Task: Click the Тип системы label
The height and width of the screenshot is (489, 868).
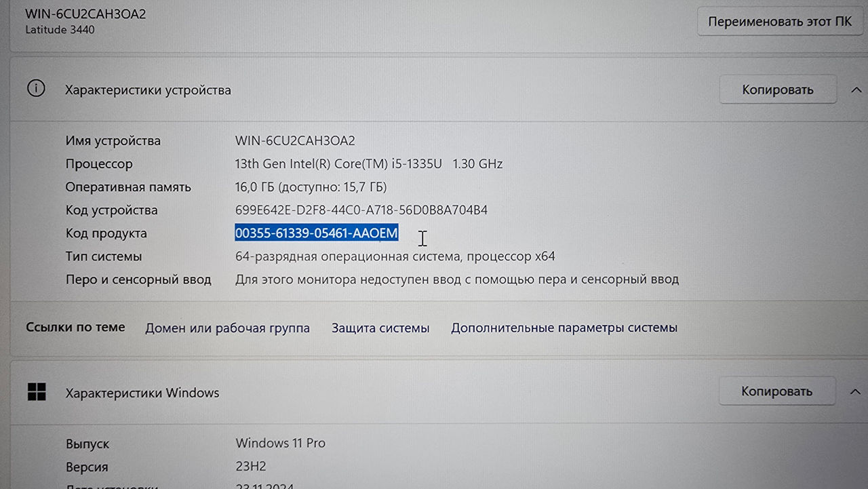Action: tap(104, 256)
